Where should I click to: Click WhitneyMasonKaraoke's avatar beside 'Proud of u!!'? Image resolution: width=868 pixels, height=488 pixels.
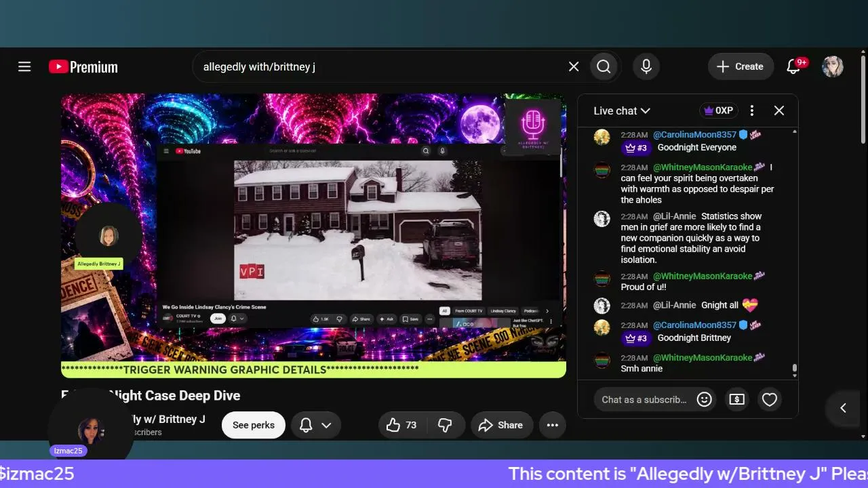point(601,278)
